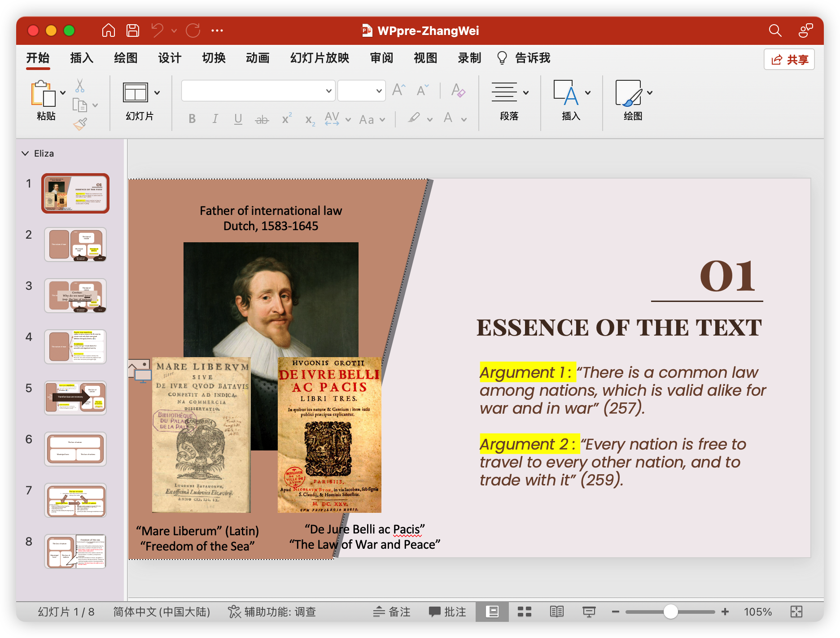This screenshot has width=840, height=638.
Task: Undo the last action
Action: (x=157, y=31)
